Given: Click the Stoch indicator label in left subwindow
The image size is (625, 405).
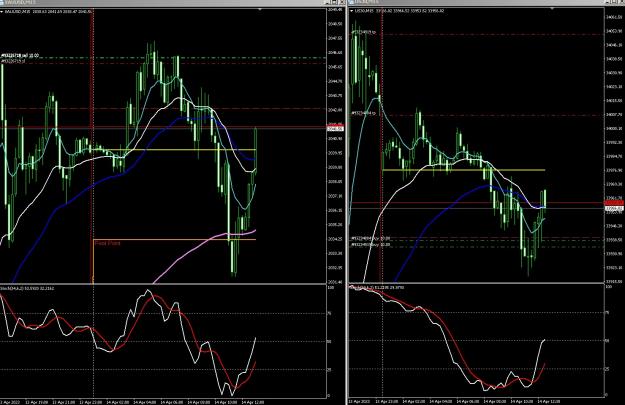Looking at the screenshot, I should pos(27,288).
